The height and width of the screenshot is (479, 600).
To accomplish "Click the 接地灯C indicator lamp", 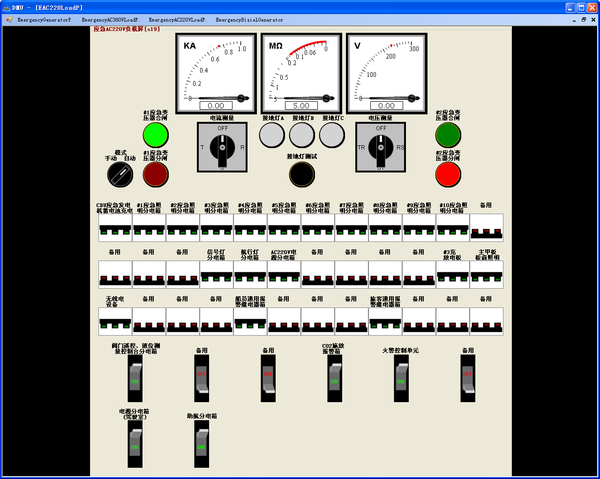I will tap(330, 135).
